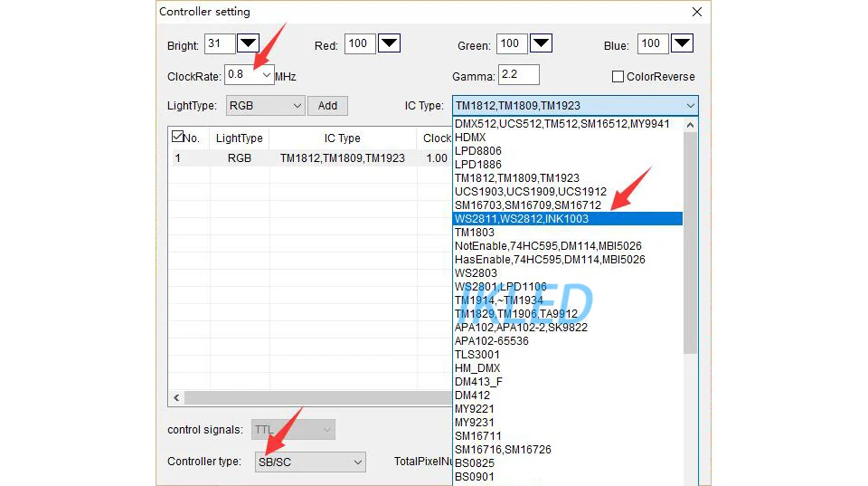Select DM412 option
Viewport: 868px width, 486px height.
pos(568,395)
